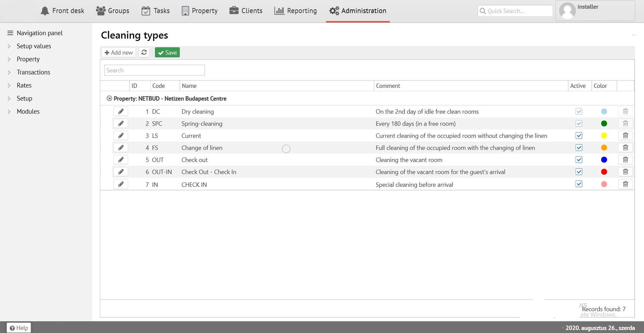This screenshot has height=333, width=644.
Task: Expand the Modules sidebar section
Action: [x=9, y=112]
